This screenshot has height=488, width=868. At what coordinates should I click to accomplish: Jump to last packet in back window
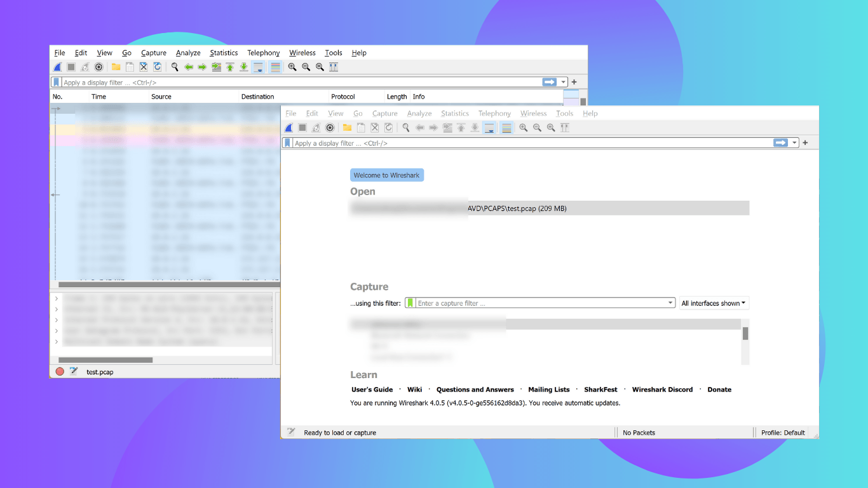[x=243, y=67]
